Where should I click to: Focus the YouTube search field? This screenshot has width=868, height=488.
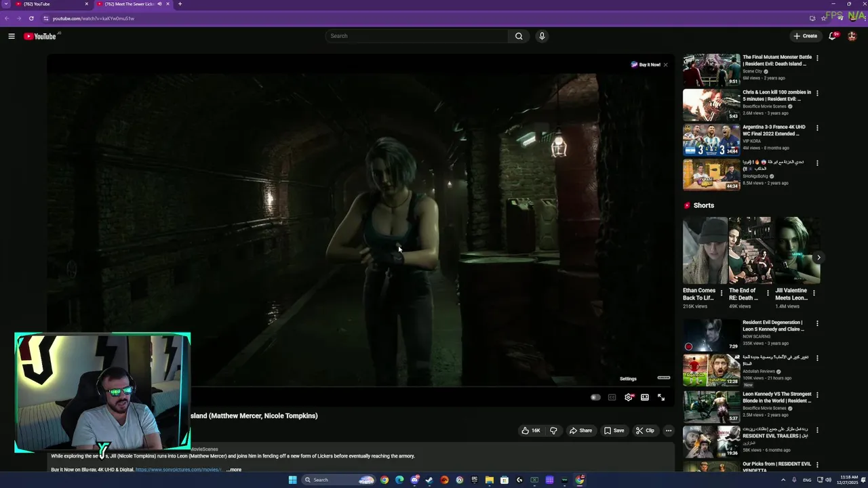[417, 36]
